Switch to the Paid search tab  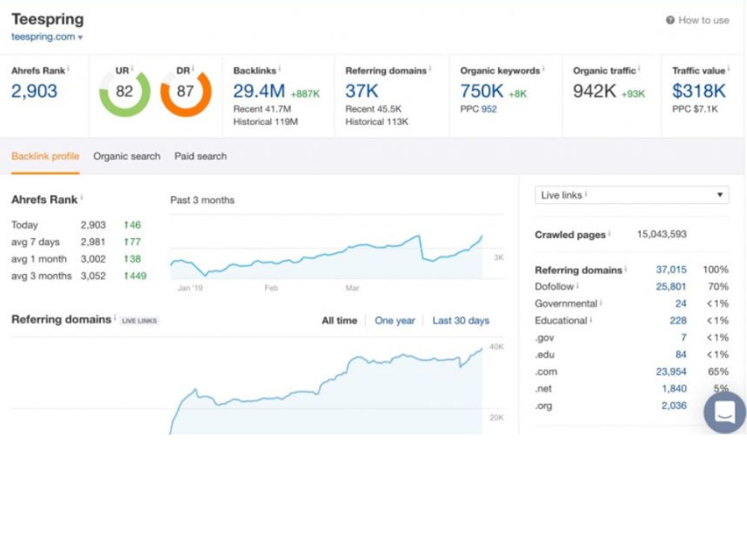click(200, 156)
